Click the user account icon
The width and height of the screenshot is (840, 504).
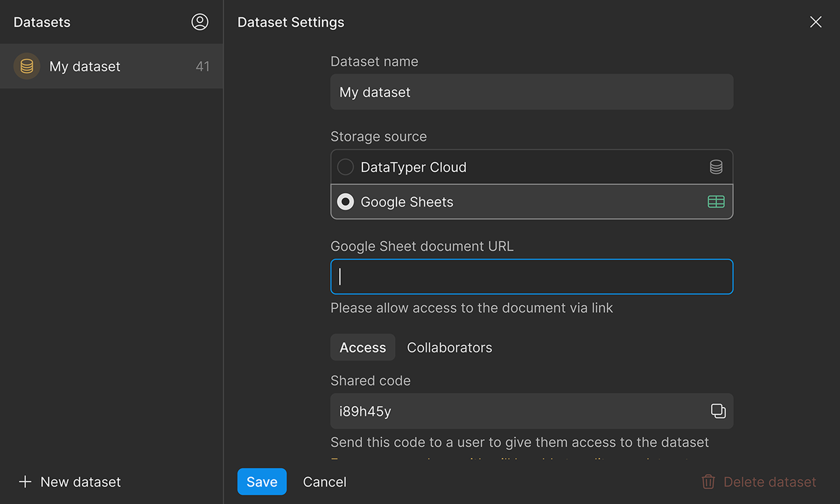[200, 22]
